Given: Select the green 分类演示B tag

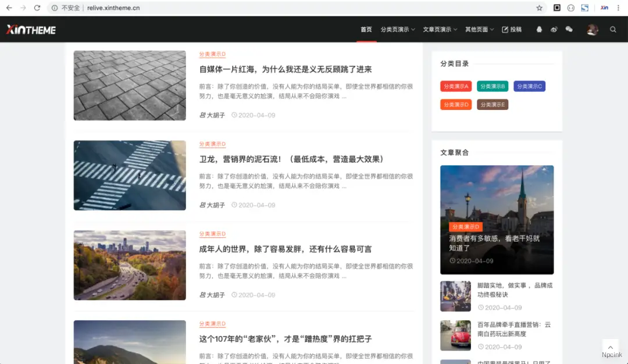Looking at the screenshot, I should click(x=493, y=86).
